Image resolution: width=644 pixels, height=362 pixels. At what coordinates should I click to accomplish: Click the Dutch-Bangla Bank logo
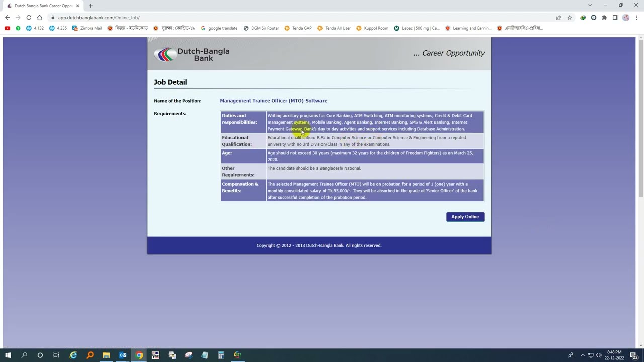[192, 54]
